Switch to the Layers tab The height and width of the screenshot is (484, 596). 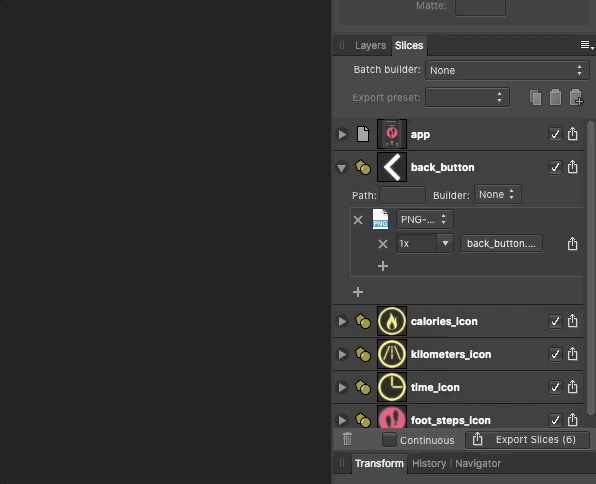[x=370, y=46]
